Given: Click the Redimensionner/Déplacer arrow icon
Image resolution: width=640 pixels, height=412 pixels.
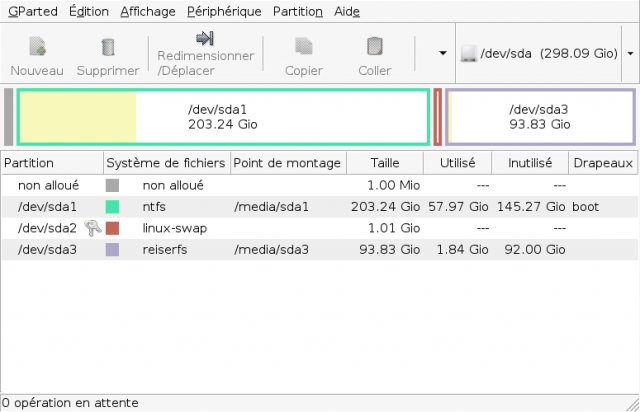Looking at the screenshot, I should click(x=205, y=38).
